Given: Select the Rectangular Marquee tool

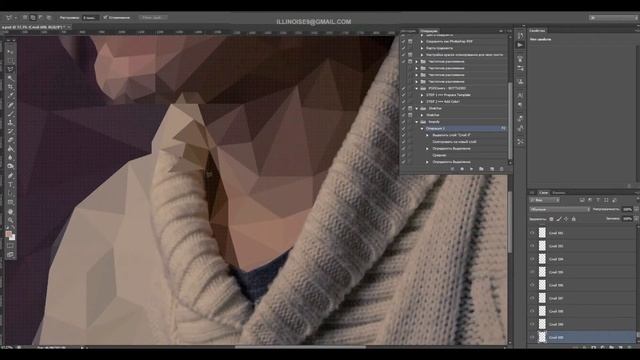Looking at the screenshot, I should 11,60.
